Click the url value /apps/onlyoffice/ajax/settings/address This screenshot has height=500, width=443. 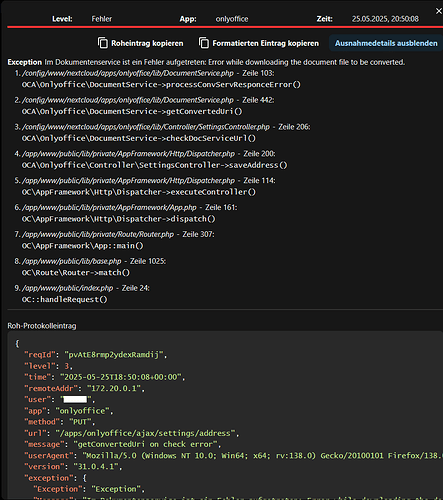click(x=145, y=433)
